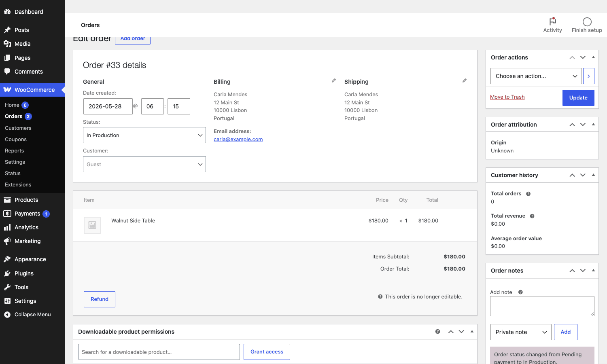
Task: Edit shipping address with pencil icon
Action: 465,80
